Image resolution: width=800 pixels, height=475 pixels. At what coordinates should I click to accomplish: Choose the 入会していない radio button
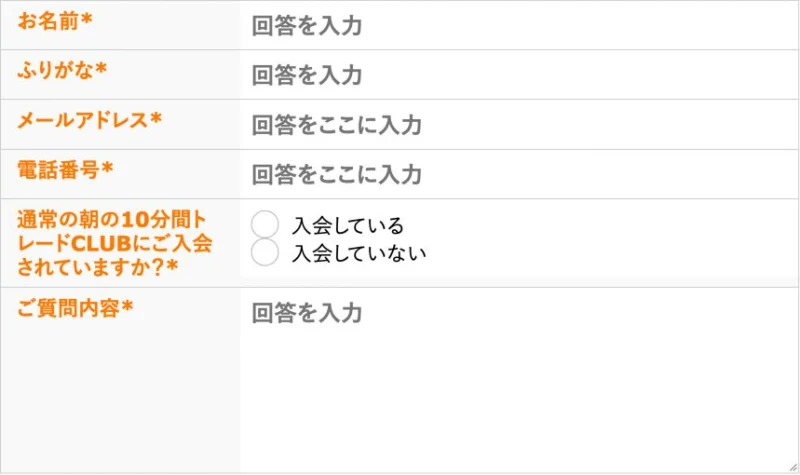click(x=265, y=252)
